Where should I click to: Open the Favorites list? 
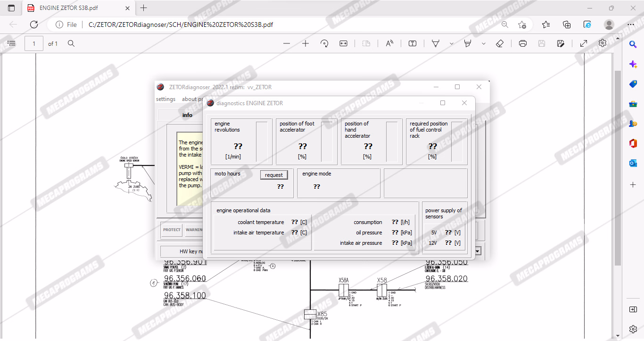[x=546, y=25]
